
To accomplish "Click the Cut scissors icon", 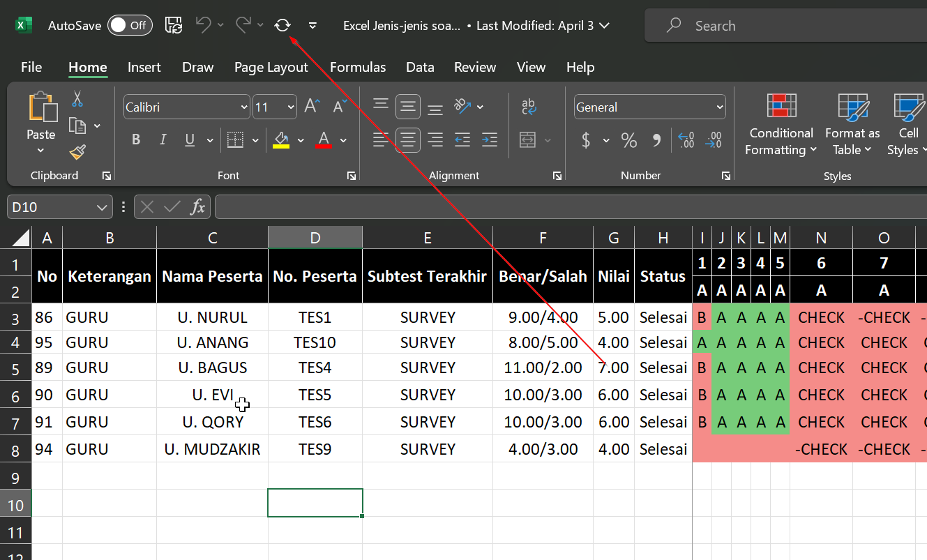I will pyautogui.click(x=77, y=99).
